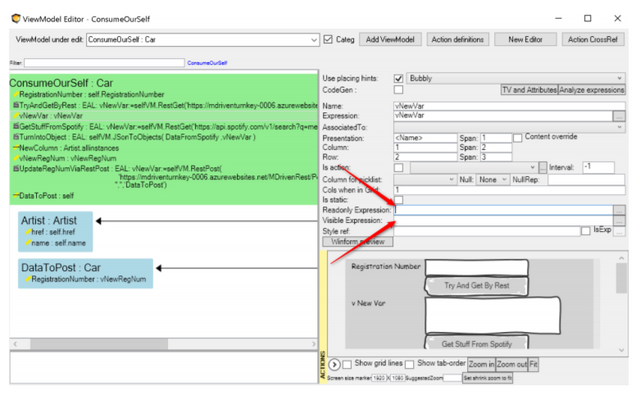Click TV and Attributes button
The height and width of the screenshot is (395, 640).
(529, 90)
